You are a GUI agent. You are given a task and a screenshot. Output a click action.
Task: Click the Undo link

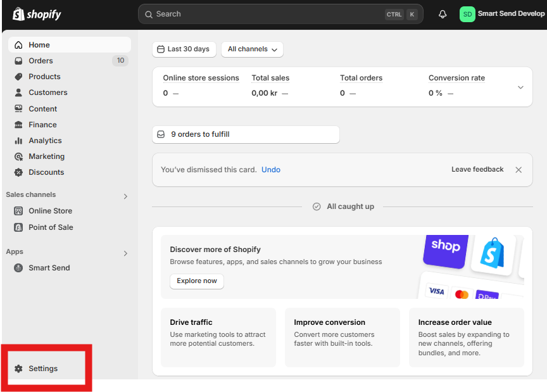click(270, 170)
